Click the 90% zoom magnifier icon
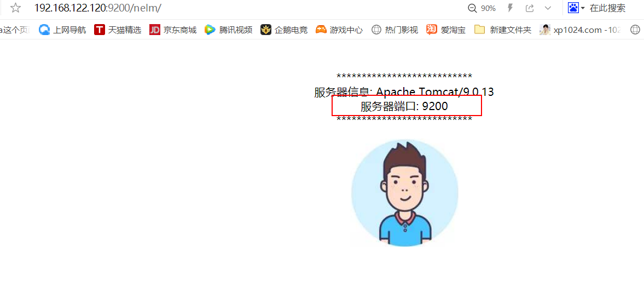The image size is (644, 293). pos(472,8)
